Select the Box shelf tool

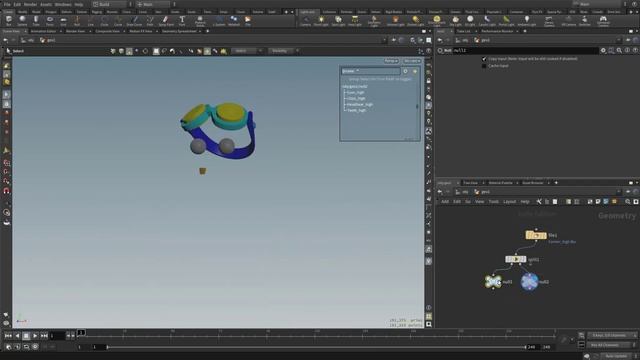9,20
